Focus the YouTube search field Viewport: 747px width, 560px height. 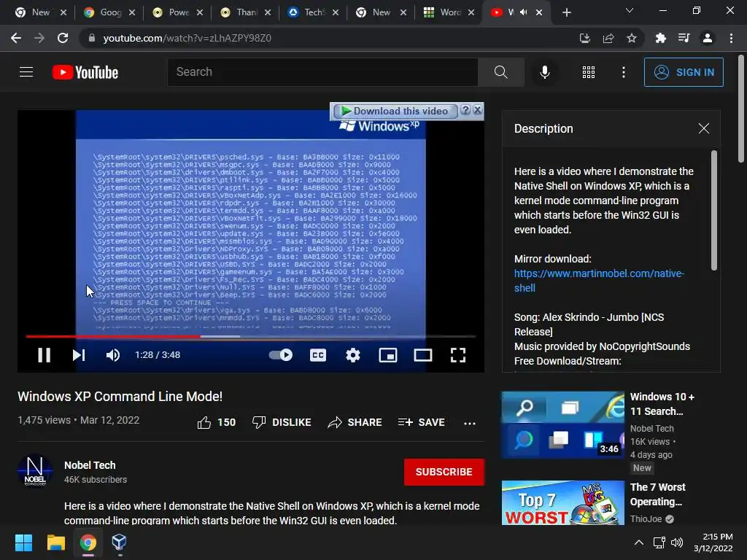322,72
